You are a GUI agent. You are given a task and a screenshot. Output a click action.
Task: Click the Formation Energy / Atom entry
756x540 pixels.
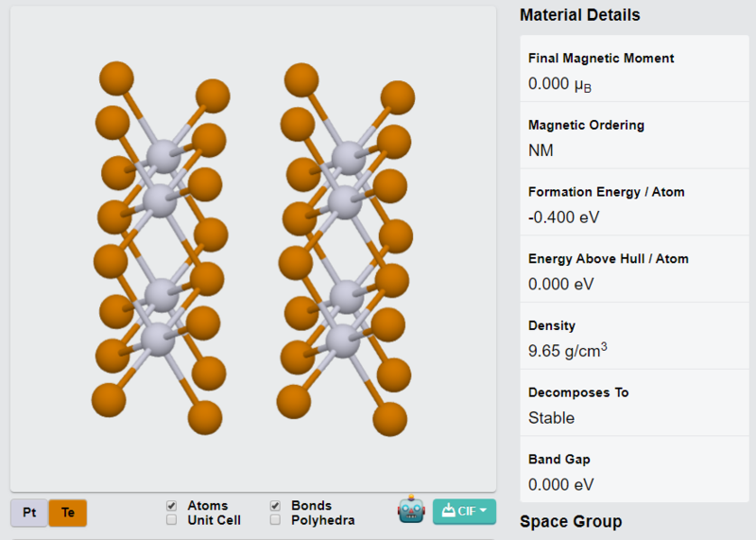pyautogui.click(x=634, y=202)
